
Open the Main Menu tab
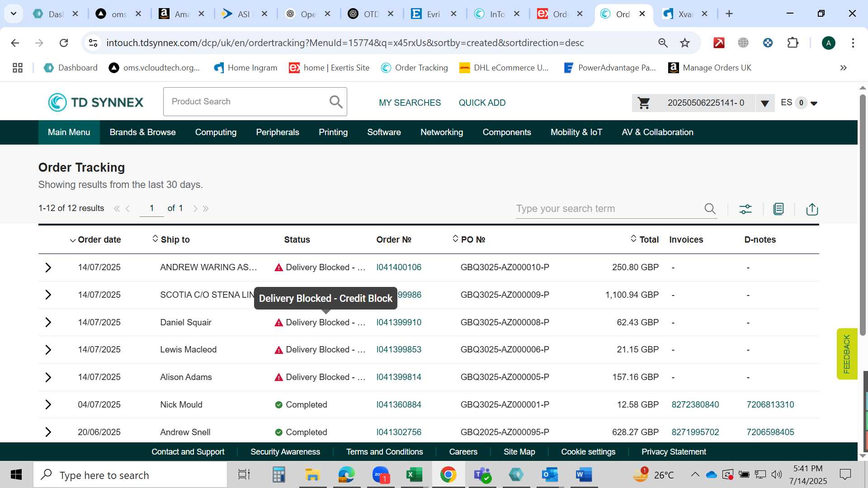tap(69, 132)
